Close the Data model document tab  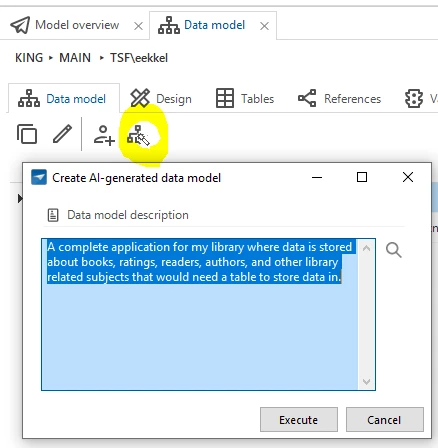pos(264,26)
